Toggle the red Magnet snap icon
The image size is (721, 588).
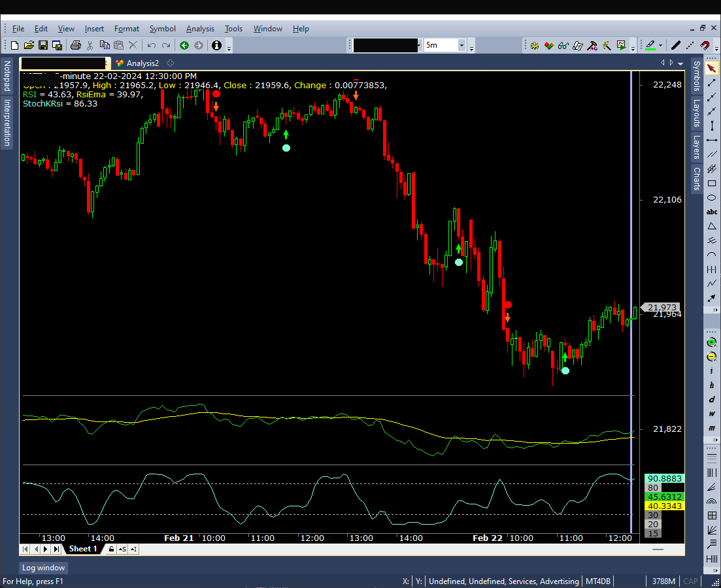point(705,45)
